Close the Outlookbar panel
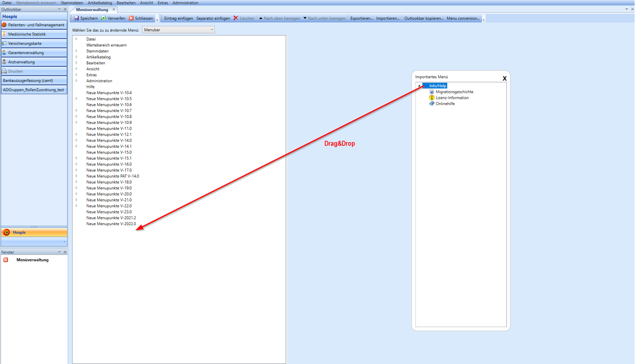635x364 pixels. [x=65, y=9]
